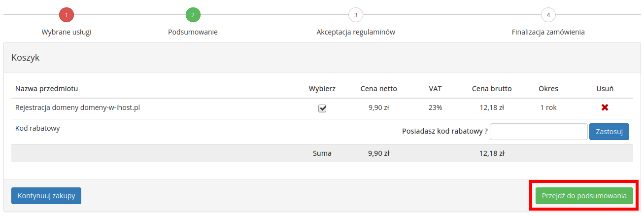
Task: Uncheck the Wybierz checkbox for the domain
Action: click(x=322, y=108)
